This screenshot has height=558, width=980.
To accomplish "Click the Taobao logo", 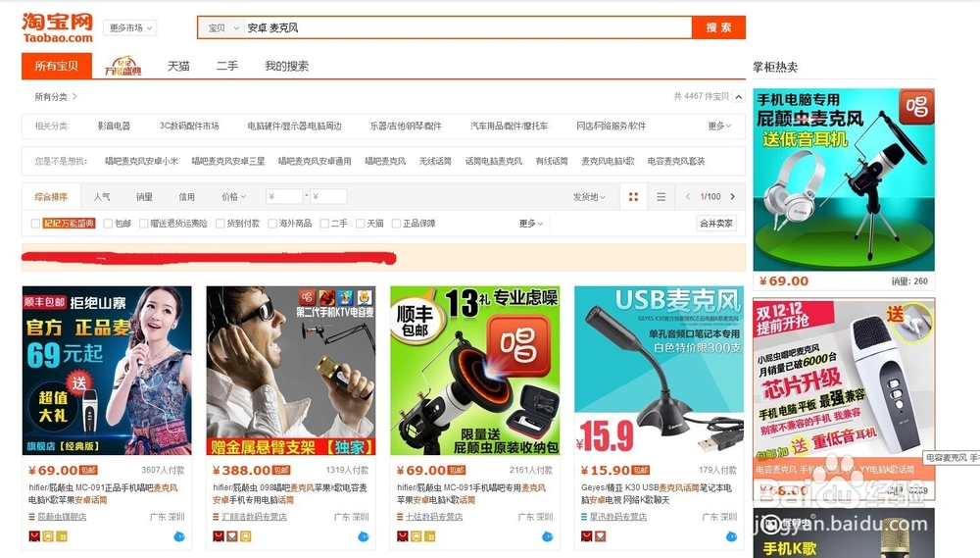I will point(57,28).
